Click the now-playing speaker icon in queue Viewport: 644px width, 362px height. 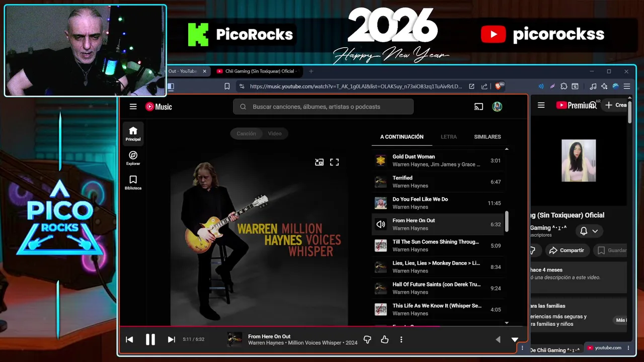(381, 224)
